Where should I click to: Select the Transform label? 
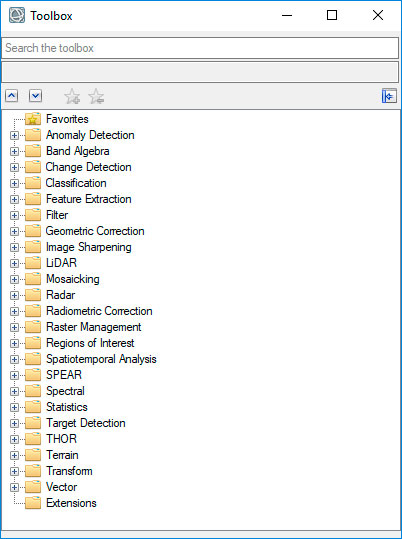pyautogui.click(x=69, y=471)
